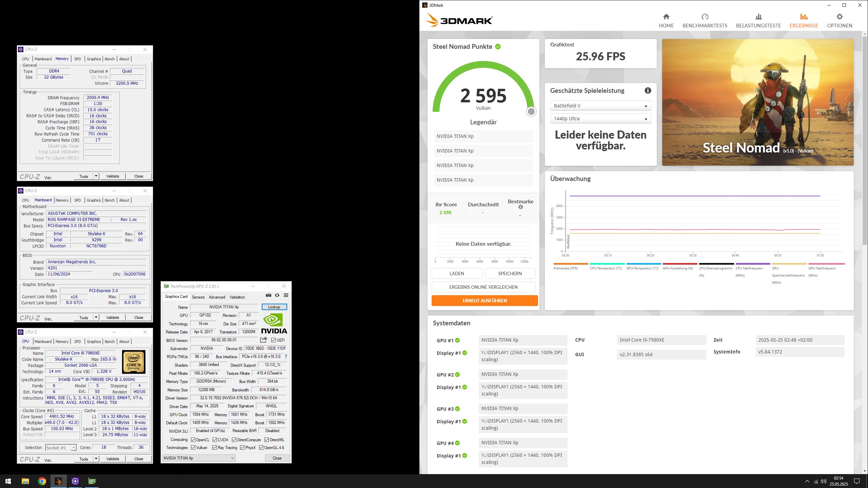The width and height of the screenshot is (868, 488).
Task: Click the ERNEUT AUSFÜHREN button
Action: pyautogui.click(x=485, y=301)
